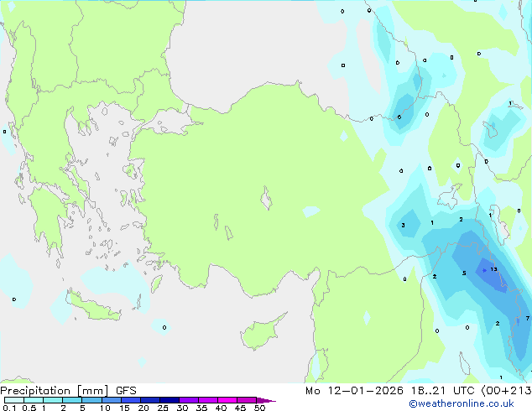
Task: Click the over-50 mm legend arrow tip
Action: 266,400
